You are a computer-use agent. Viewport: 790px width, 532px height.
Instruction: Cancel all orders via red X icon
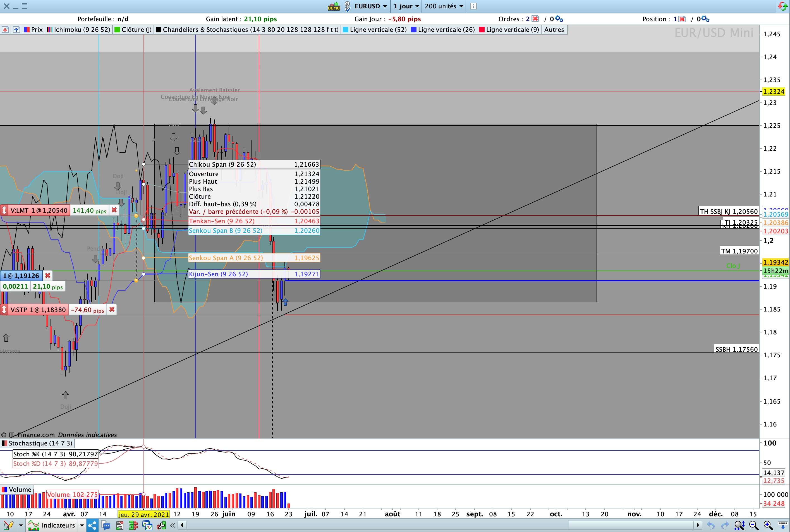pos(535,19)
